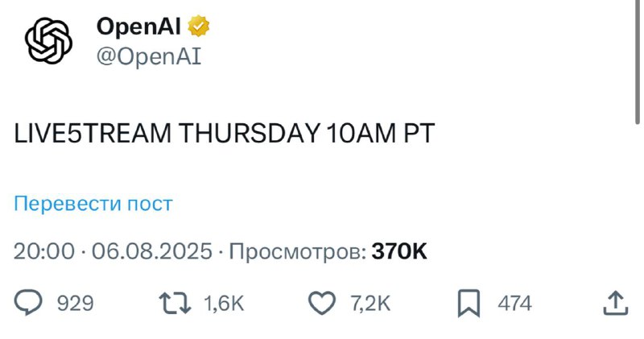
Task: Visit the @OpenAI handle
Action: (x=149, y=56)
